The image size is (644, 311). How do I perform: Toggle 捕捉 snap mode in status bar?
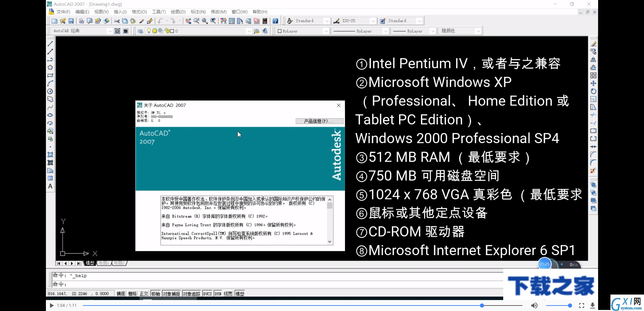[121, 294]
